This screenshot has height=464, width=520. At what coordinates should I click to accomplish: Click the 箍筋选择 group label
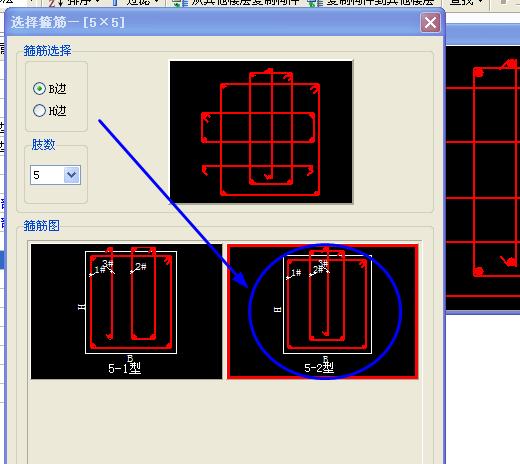coord(47,51)
